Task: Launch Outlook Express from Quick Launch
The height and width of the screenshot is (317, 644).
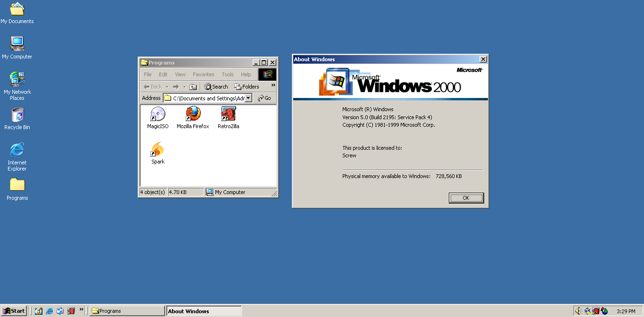Action: pos(60,311)
